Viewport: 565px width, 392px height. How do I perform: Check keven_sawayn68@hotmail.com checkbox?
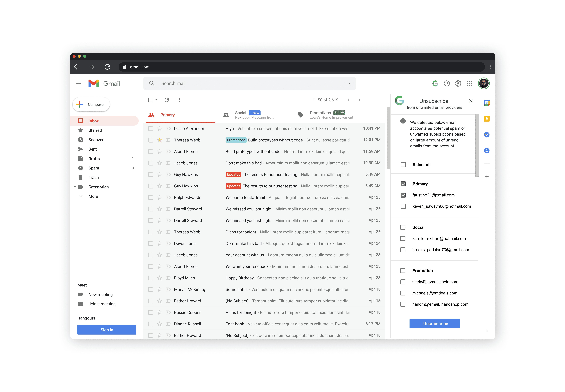(403, 206)
